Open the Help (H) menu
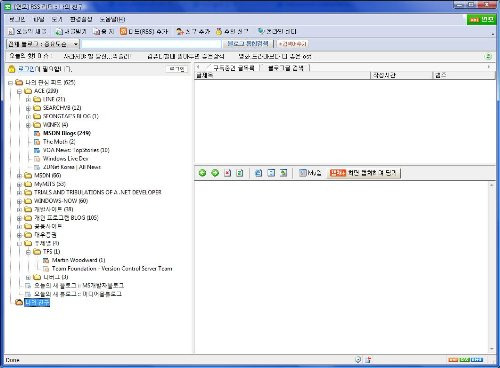 click(113, 19)
